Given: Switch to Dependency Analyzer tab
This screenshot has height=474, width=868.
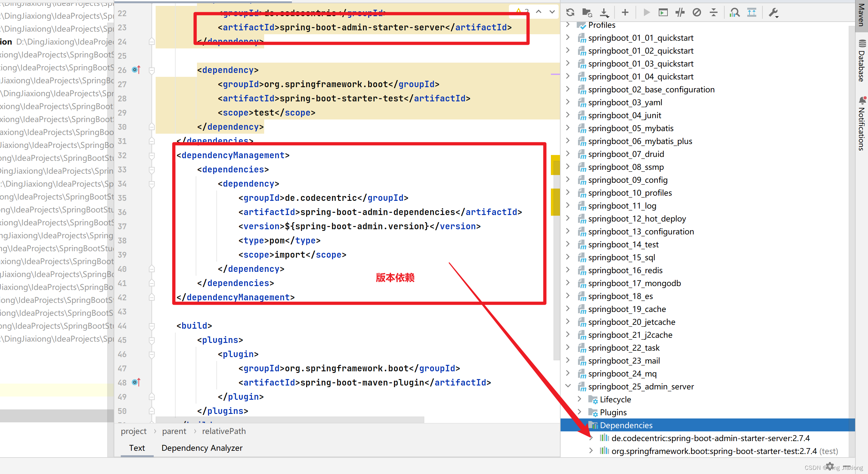Looking at the screenshot, I should coord(202,448).
